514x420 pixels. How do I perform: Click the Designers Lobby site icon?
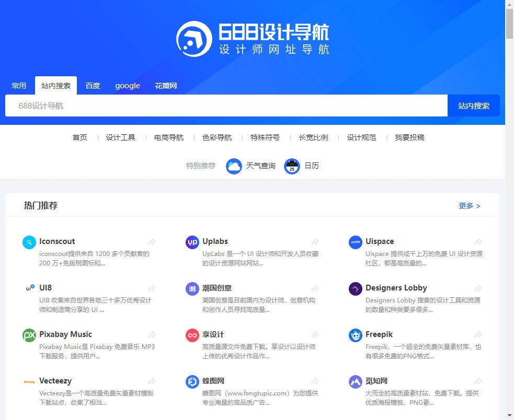point(356,289)
